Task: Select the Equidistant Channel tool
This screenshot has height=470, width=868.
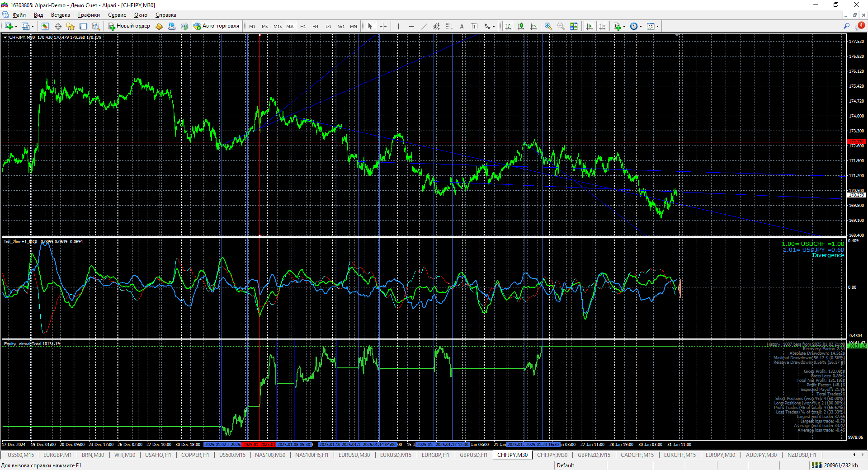Action: [x=436, y=26]
